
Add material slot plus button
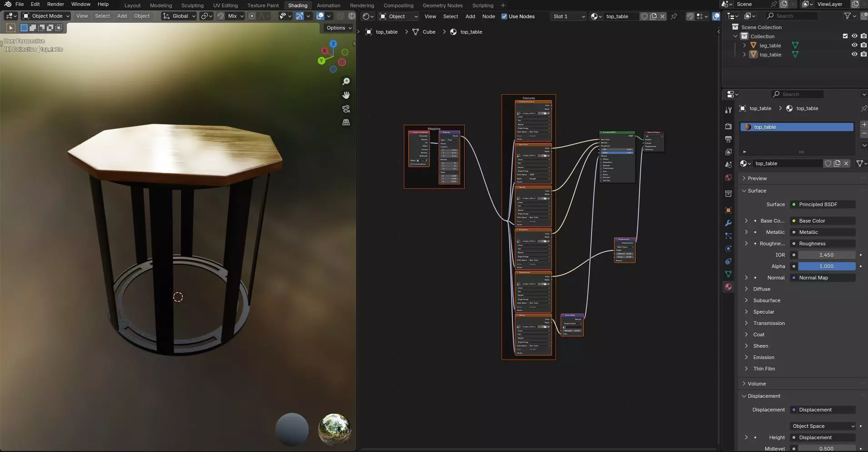click(864, 125)
